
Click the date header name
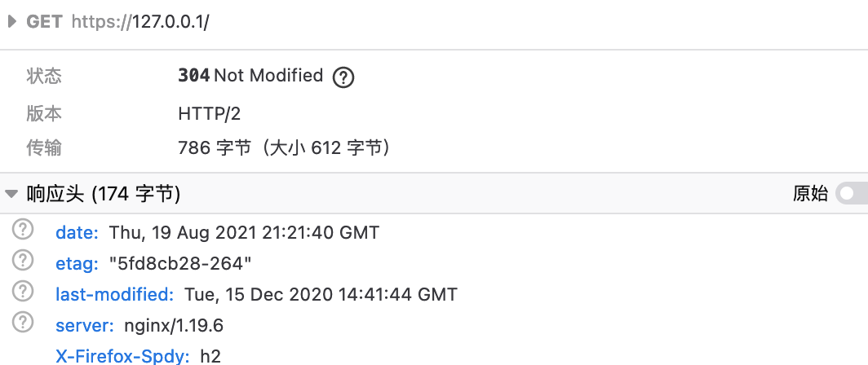(77, 232)
